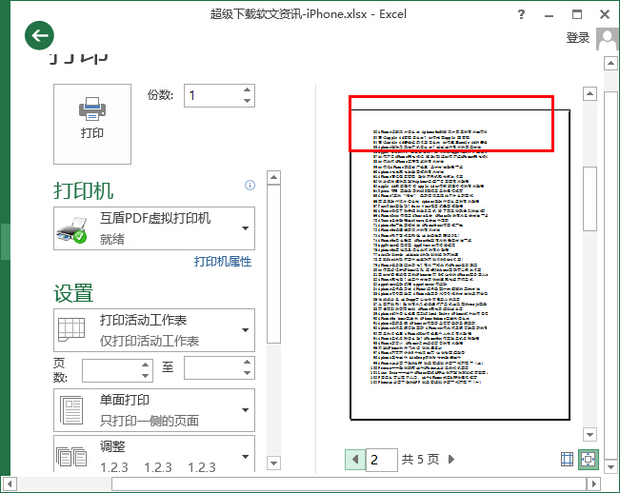Image resolution: width=620 pixels, height=493 pixels.
Task: Decrement the ending page number
Action: click(x=247, y=373)
